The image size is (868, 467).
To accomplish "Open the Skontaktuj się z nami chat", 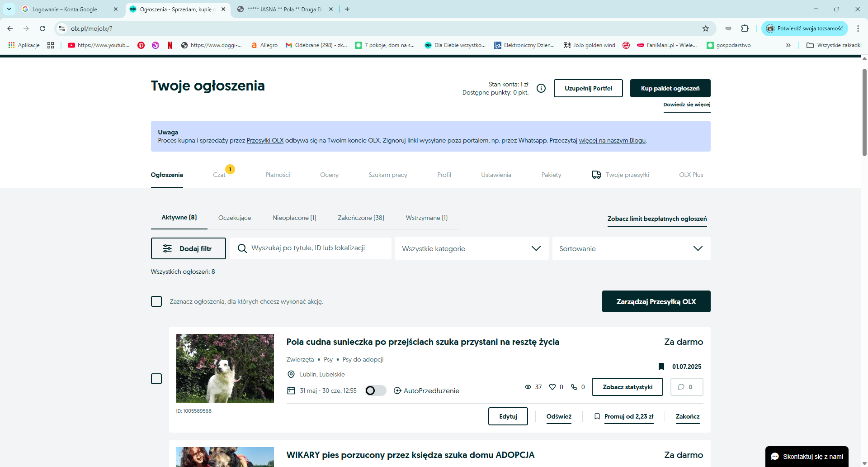I will click(807, 457).
